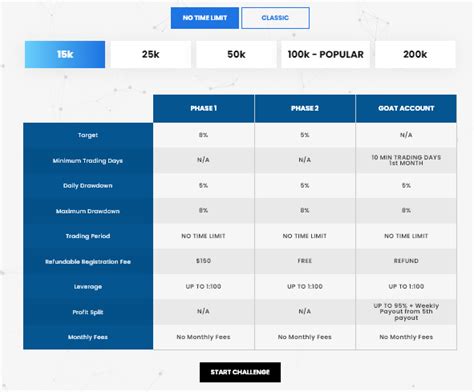
Task: Click Phase 1 NO TIME LIMIT cell
Action: click(203, 236)
